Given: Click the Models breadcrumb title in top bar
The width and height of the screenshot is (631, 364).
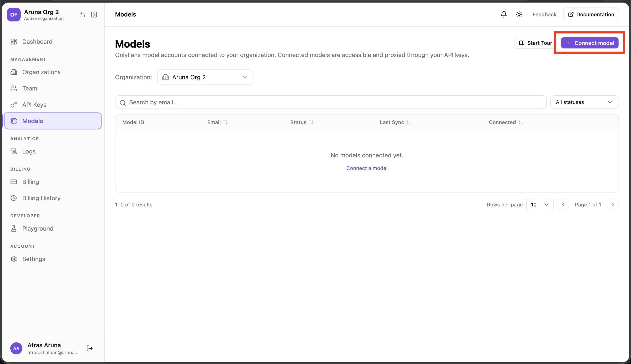Looking at the screenshot, I should pos(125,15).
